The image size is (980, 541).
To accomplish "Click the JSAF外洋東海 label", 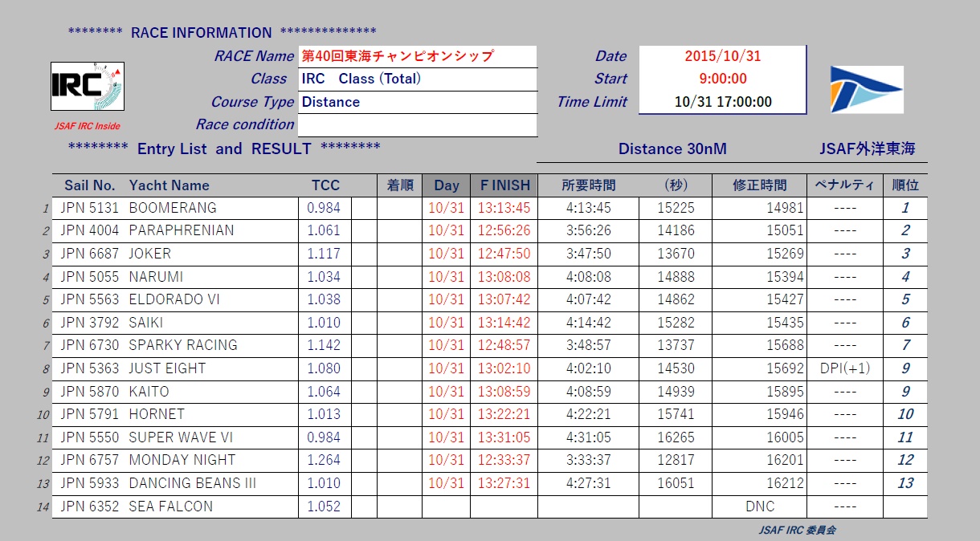I will coord(867,148).
